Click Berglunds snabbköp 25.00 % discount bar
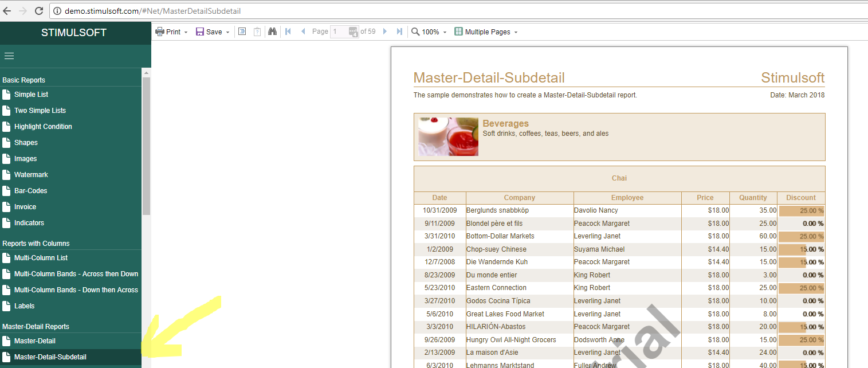This screenshot has height=368, width=868. coord(801,211)
